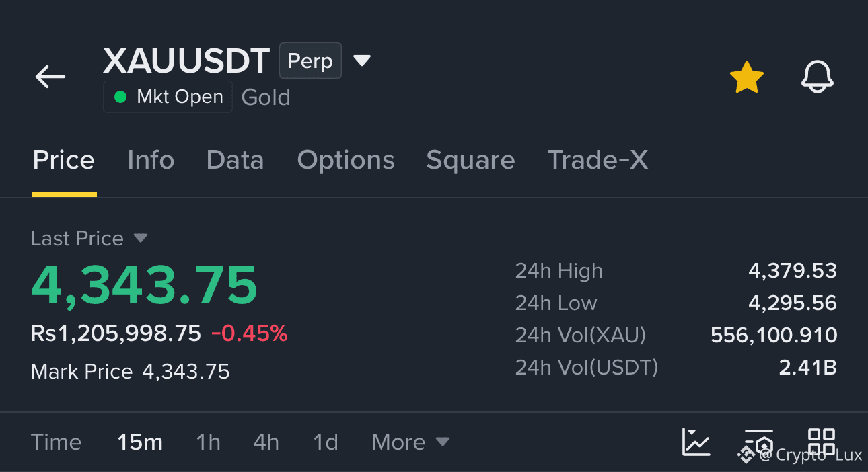Open the price alert bell
Viewport: 868px width, 472px height.
point(818,77)
